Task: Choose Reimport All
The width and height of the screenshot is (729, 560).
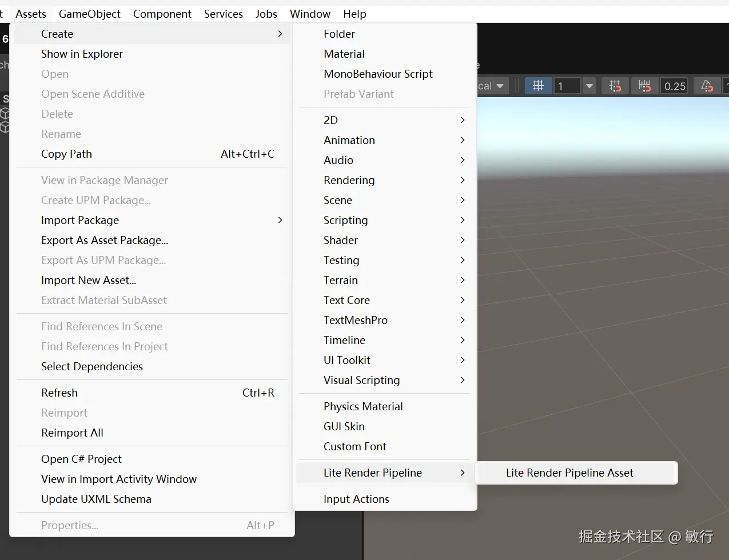Action: click(152, 433)
